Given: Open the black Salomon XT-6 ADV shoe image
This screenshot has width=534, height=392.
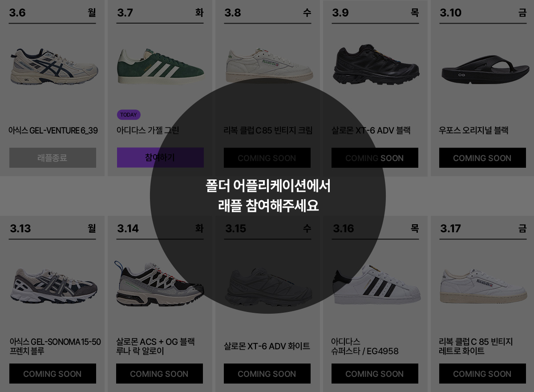Looking at the screenshot, I should [x=376, y=65].
